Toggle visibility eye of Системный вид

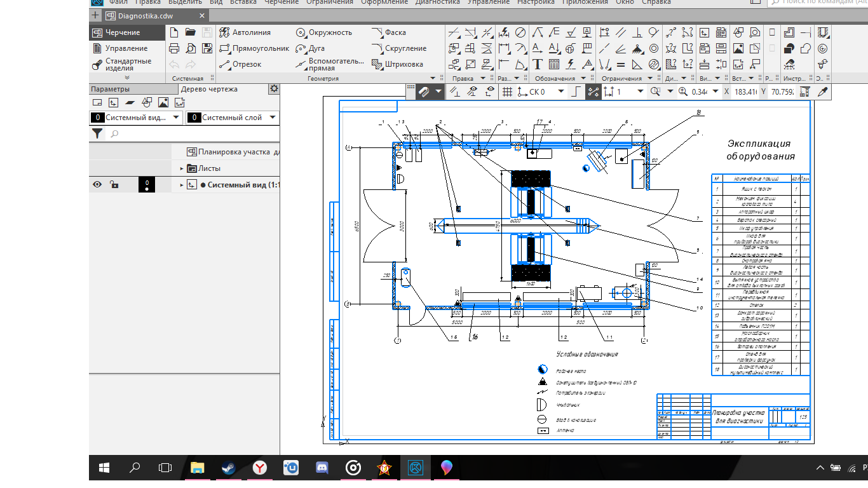(97, 185)
